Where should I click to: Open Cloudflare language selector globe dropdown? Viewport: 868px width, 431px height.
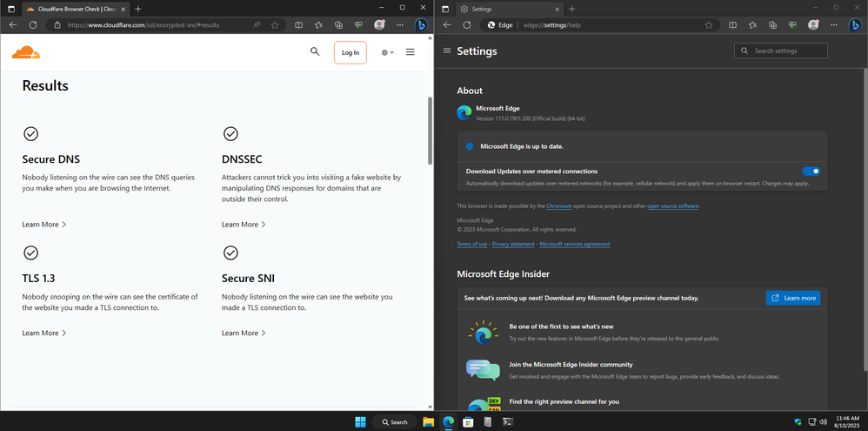point(388,52)
